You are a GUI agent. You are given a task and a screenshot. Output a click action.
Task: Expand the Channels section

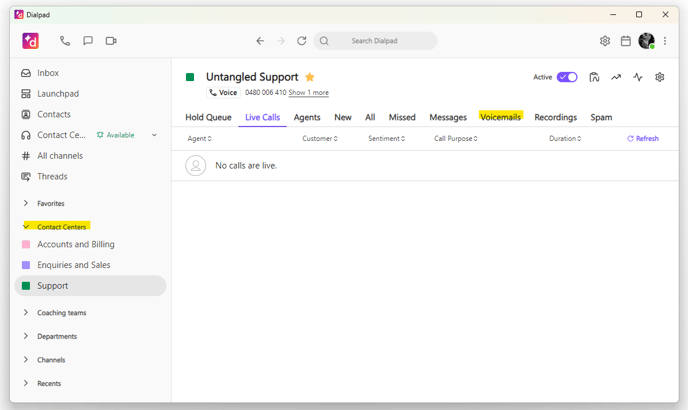[26, 360]
